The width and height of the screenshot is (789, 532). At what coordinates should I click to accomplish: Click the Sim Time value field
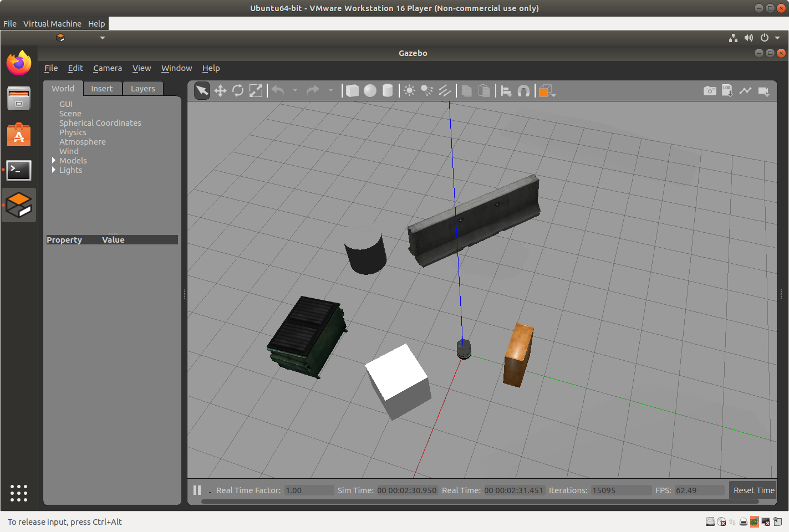coord(407,490)
